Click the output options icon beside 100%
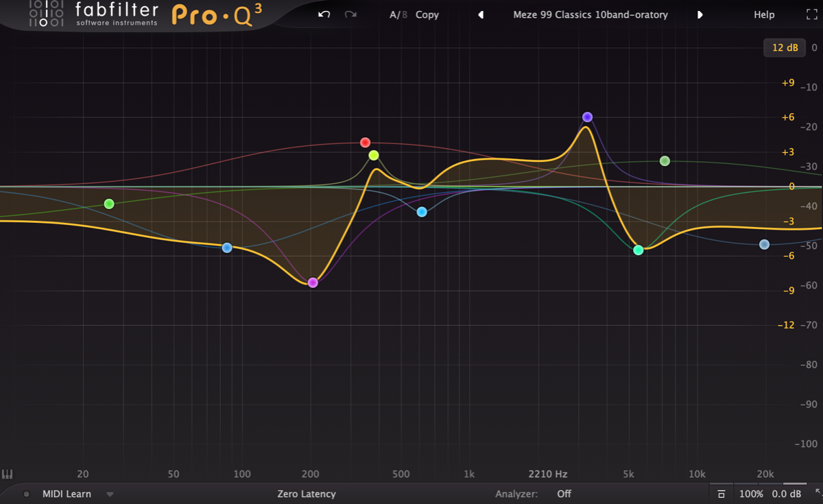 click(721, 494)
